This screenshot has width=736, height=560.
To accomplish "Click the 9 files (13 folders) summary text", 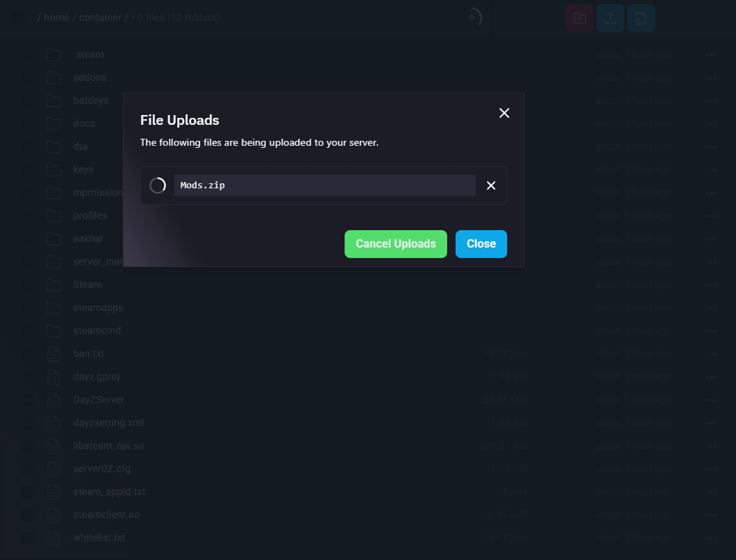I will coord(179,17).
